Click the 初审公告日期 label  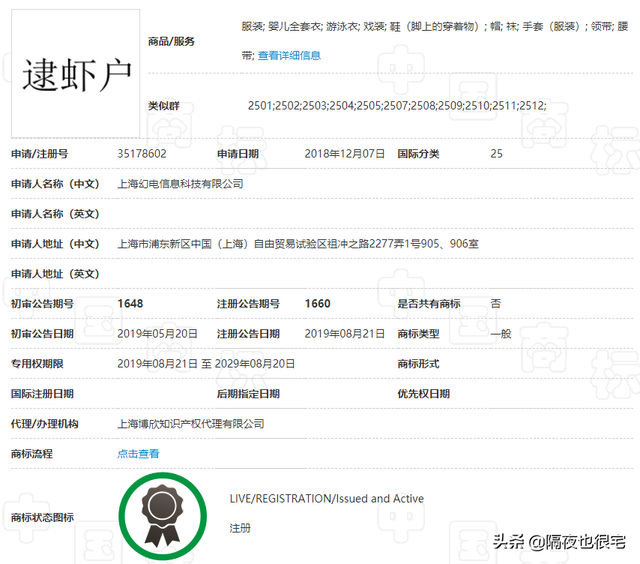coord(42,334)
